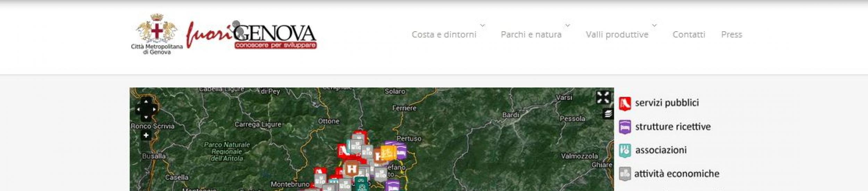Click the Ghiare map label
The width and height of the screenshot is (868, 191).
pyautogui.click(x=602, y=165)
